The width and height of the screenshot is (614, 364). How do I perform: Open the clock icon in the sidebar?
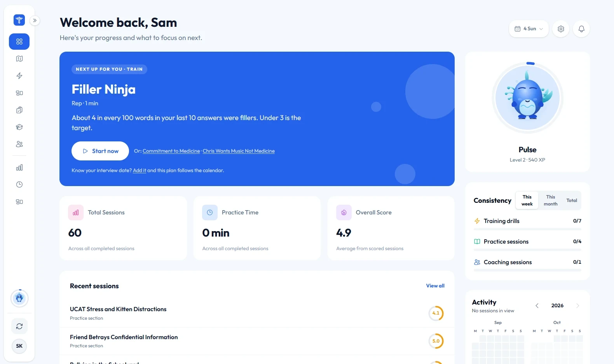click(19, 185)
